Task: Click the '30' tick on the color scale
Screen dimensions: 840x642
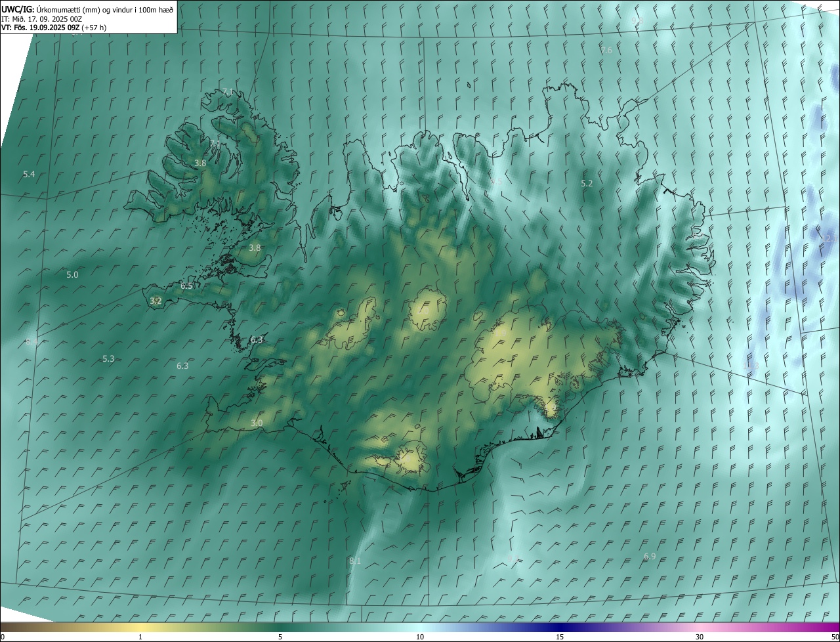Action: pos(700,637)
